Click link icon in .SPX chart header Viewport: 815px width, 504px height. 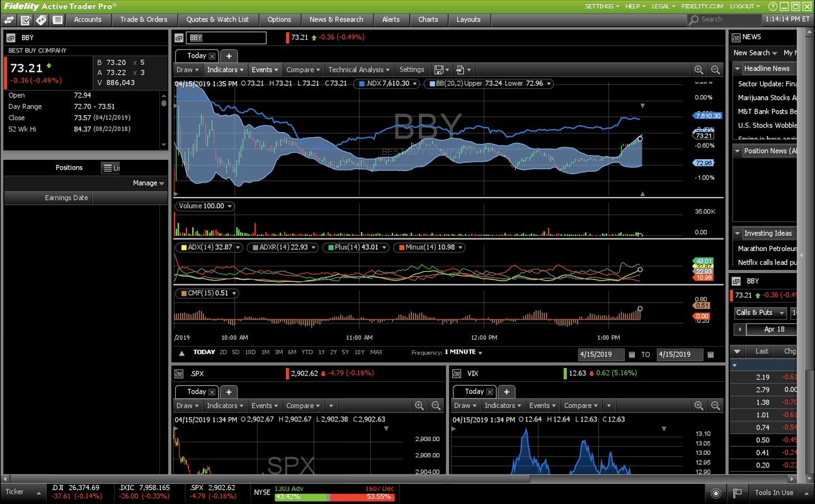pyautogui.click(x=180, y=374)
